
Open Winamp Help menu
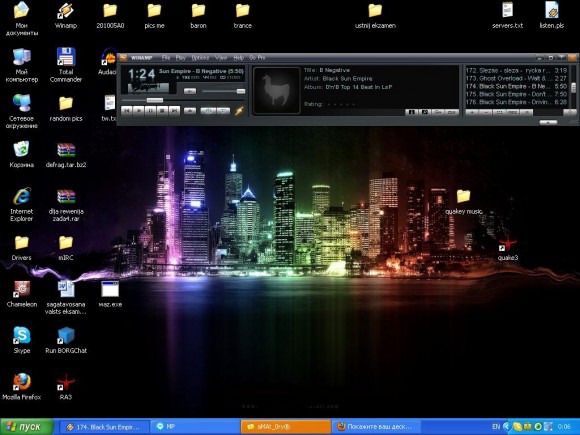239,58
